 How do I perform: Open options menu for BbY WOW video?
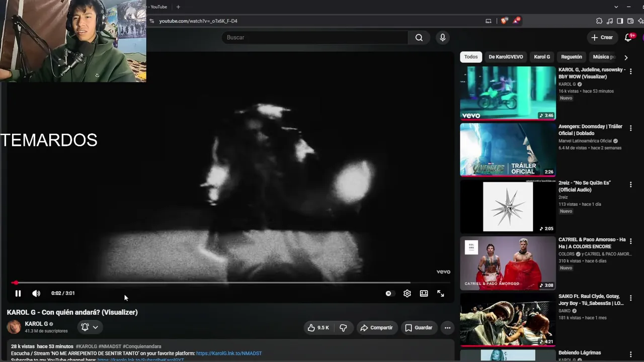(x=630, y=71)
